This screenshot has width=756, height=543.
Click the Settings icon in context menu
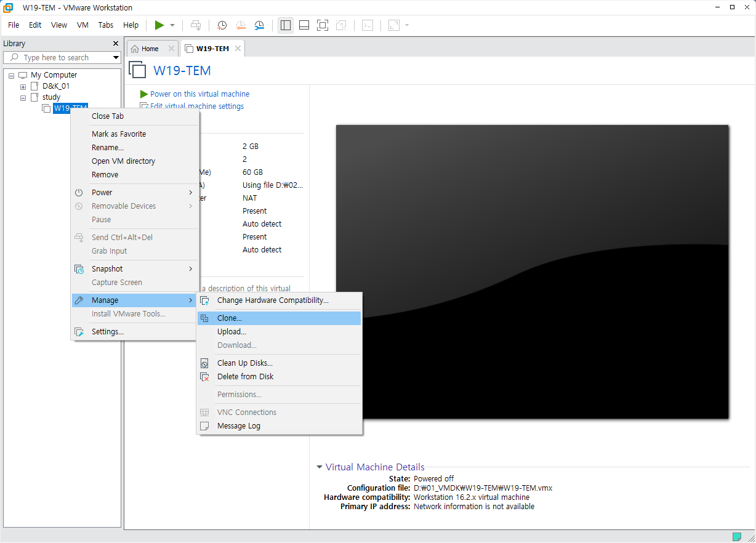pos(79,332)
